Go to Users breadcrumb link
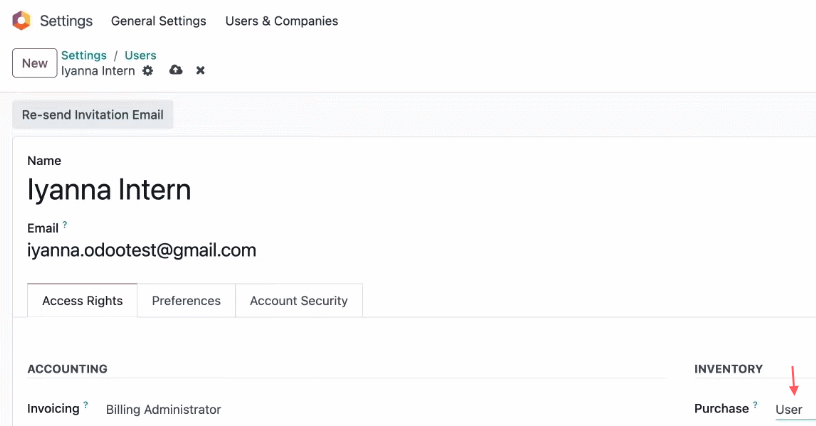The width and height of the screenshot is (816, 426). 141,55
